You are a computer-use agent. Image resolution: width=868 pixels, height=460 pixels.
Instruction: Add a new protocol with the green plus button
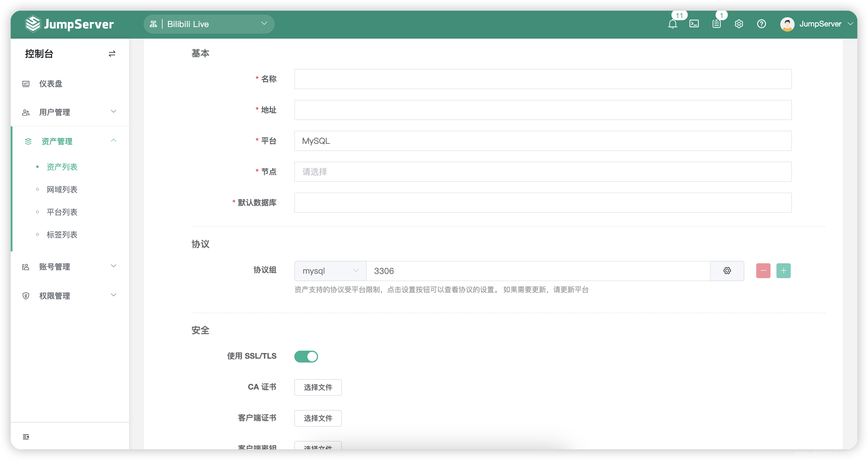(x=784, y=270)
